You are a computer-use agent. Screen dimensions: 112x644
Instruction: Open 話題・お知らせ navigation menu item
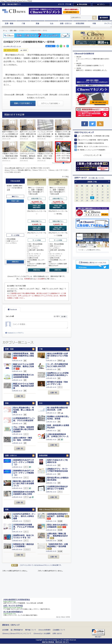tap(66, 24)
